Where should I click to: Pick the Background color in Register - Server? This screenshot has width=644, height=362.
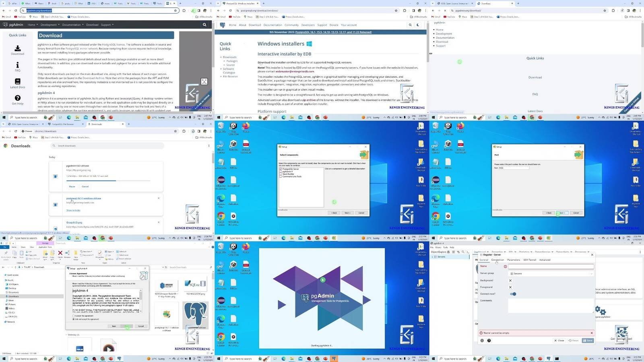click(510, 281)
